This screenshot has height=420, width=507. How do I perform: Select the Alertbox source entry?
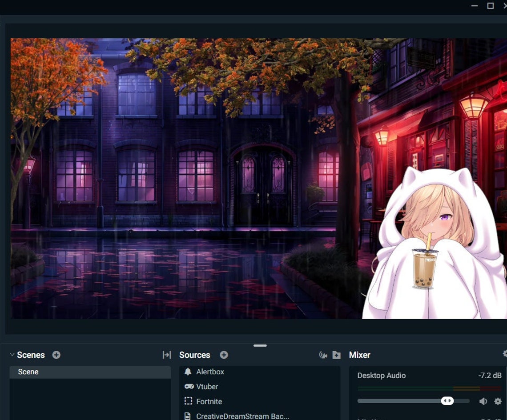point(210,372)
